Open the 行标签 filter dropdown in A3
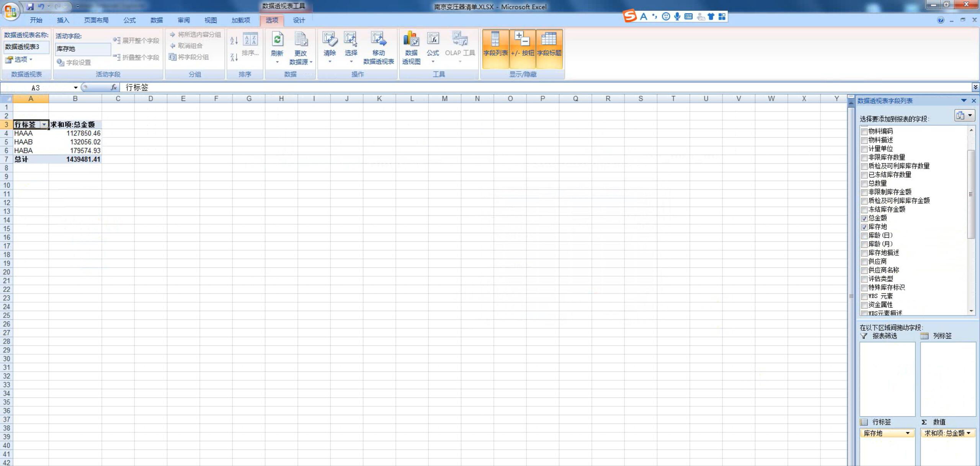This screenshot has height=466, width=980. 44,125
